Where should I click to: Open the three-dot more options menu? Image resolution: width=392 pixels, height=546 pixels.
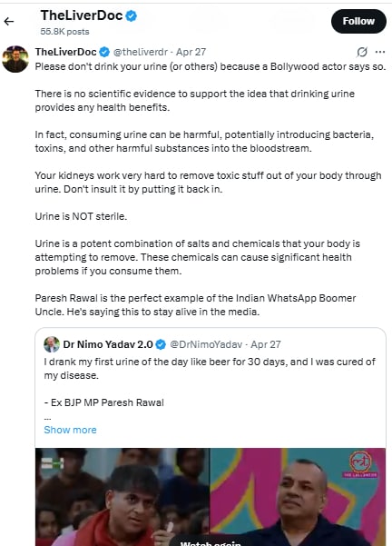pyautogui.click(x=380, y=52)
